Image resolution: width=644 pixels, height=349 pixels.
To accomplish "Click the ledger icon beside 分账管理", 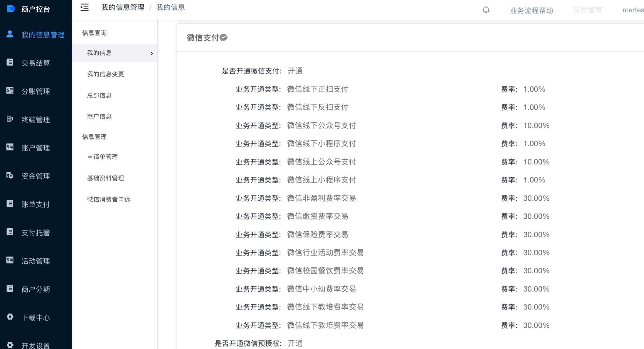I will [x=10, y=91].
